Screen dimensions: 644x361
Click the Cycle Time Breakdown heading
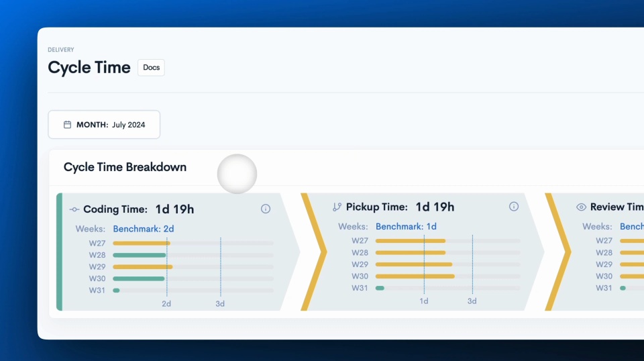point(125,167)
